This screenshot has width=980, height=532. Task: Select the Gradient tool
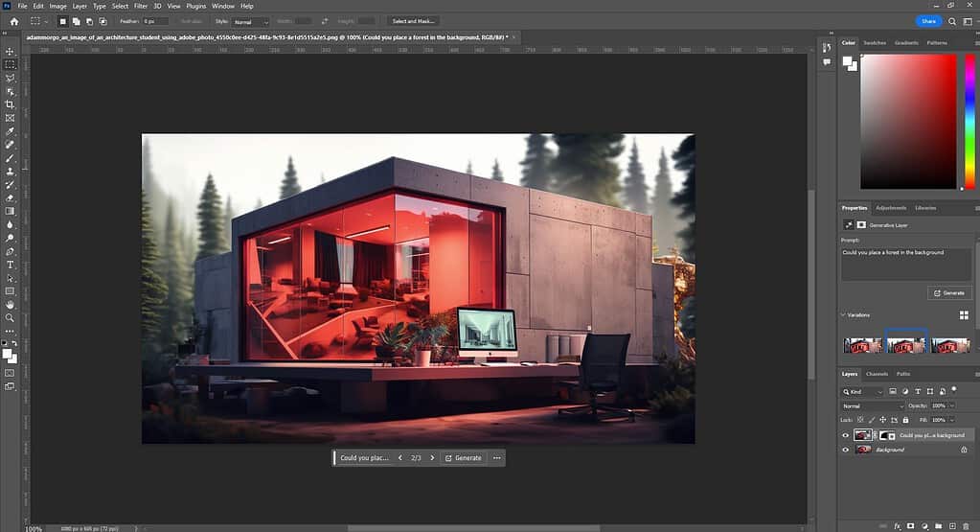pos(10,211)
